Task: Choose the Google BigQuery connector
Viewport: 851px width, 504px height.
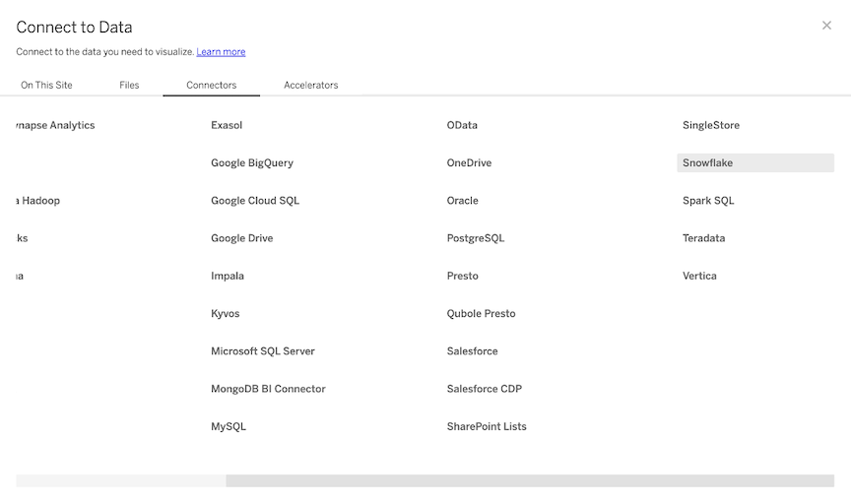Action: pyautogui.click(x=252, y=163)
